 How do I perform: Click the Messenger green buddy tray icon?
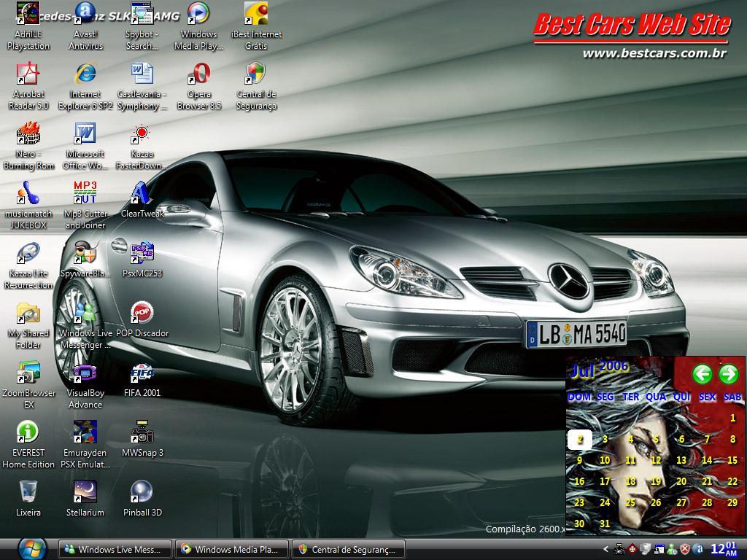pos(672,549)
